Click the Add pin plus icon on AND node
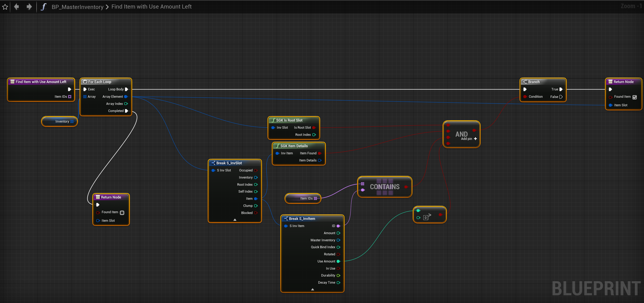 tap(475, 139)
